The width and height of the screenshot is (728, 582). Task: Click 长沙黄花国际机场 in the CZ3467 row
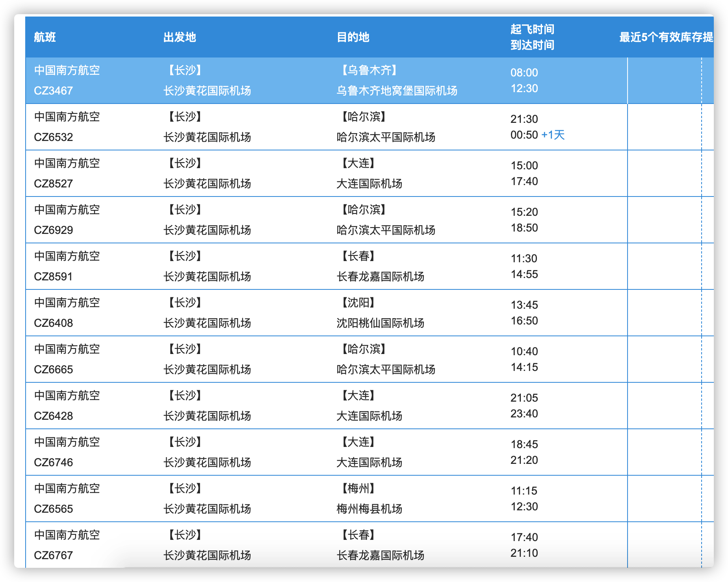pos(207,91)
